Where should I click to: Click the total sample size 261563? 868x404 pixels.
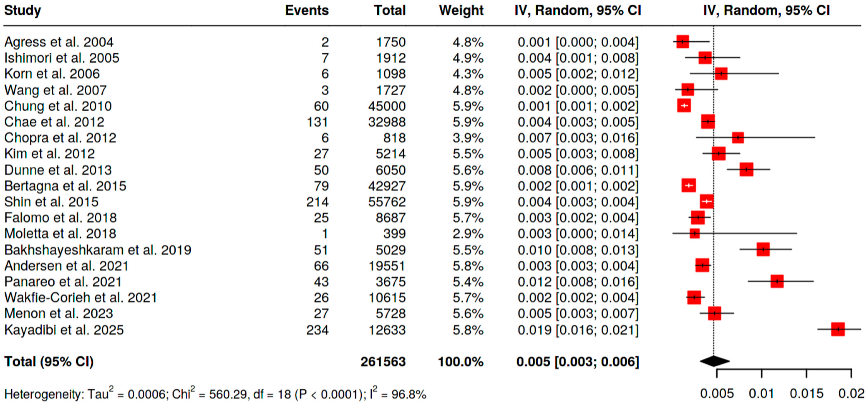[x=383, y=361]
